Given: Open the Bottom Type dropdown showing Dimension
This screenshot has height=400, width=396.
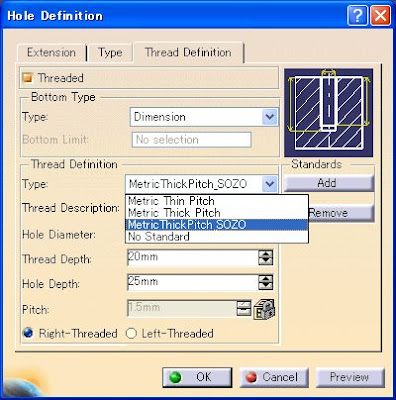Looking at the screenshot, I should (204, 117).
